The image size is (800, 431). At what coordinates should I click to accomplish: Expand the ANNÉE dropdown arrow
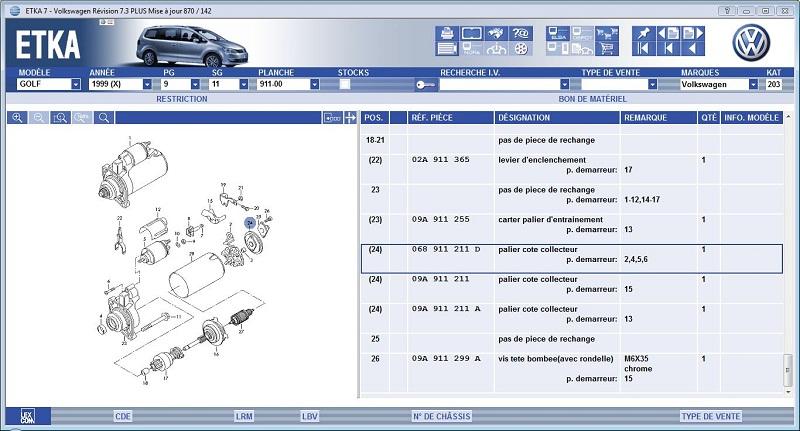(x=147, y=84)
